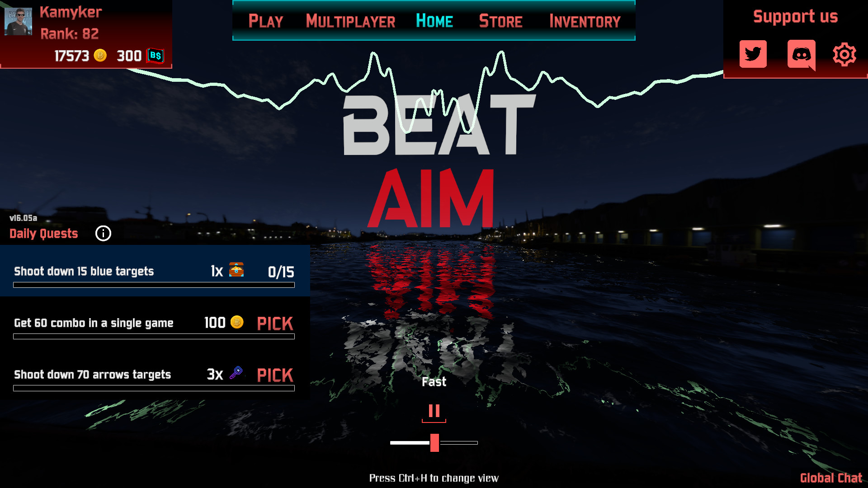Click the BeatShards currency icon
Viewport: 868px width, 488px height.
(154, 56)
